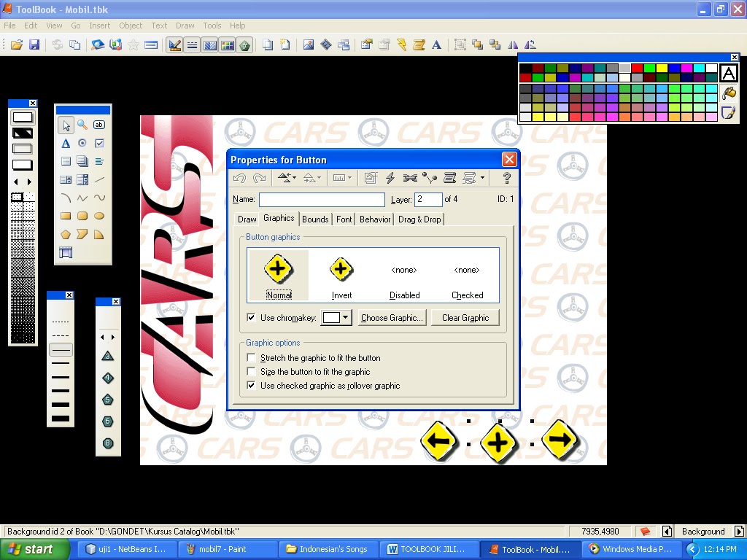
Task: Open the bring-forward layer dropdown arrow in dialog toolbar
Action: [x=295, y=178]
